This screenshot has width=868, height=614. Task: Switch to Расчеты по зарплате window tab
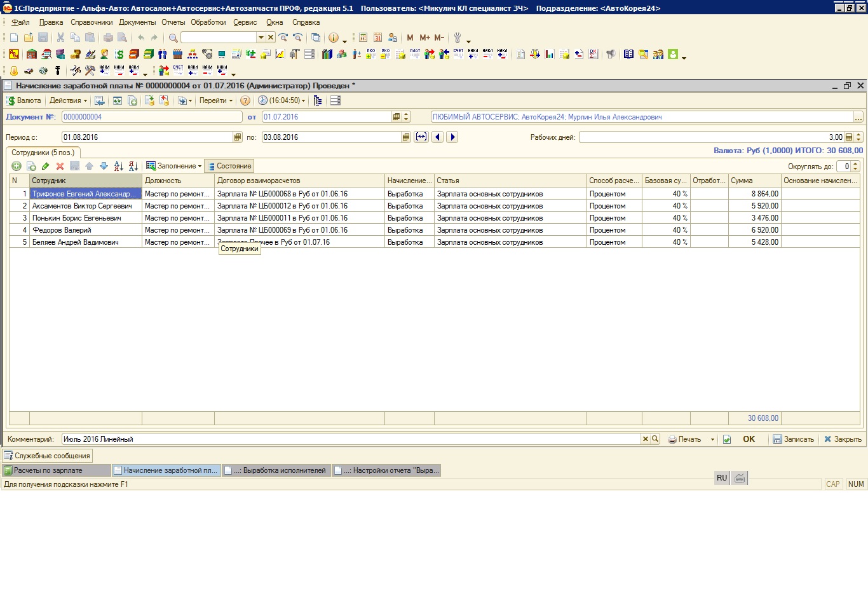56,470
